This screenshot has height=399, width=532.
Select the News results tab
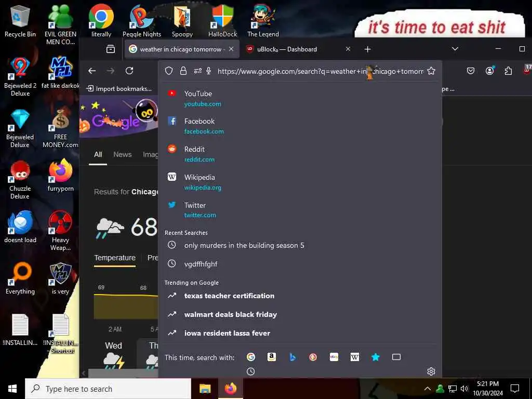pos(123,155)
